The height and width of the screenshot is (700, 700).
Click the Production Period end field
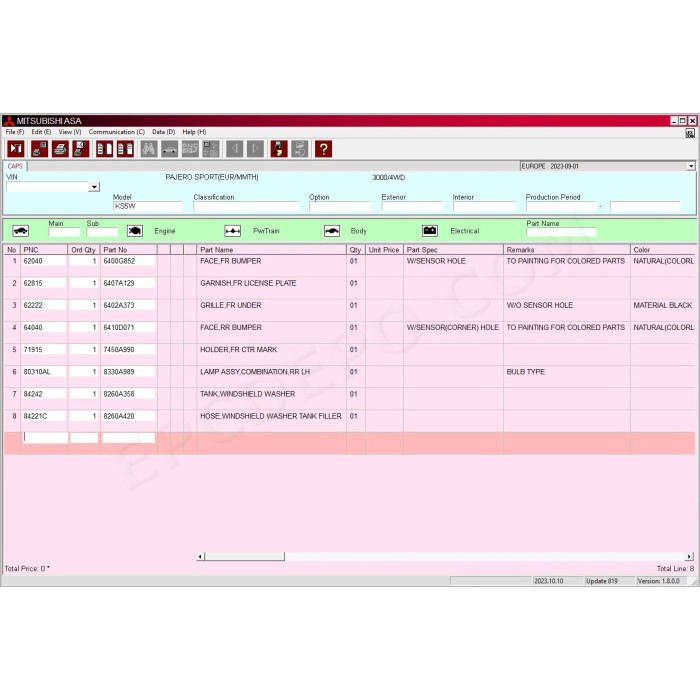(x=645, y=206)
